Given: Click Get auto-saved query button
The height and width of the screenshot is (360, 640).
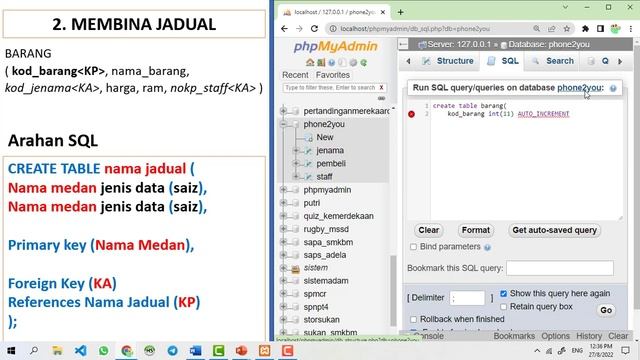Looking at the screenshot, I should 554,230.
